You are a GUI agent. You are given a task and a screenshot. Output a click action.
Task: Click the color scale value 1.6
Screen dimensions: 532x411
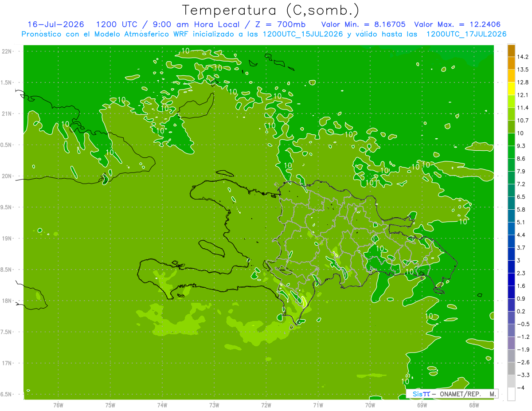(x=521, y=286)
